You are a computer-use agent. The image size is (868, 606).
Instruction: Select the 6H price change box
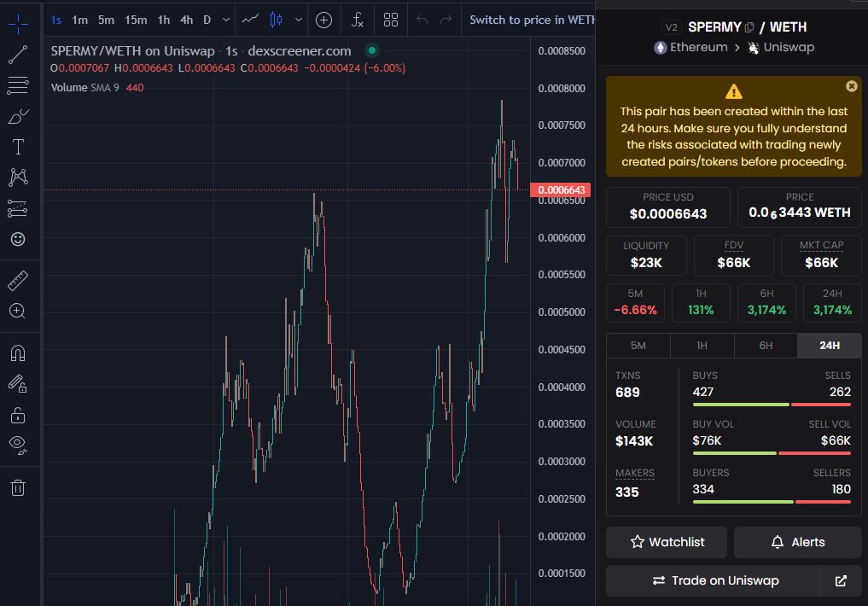766,303
